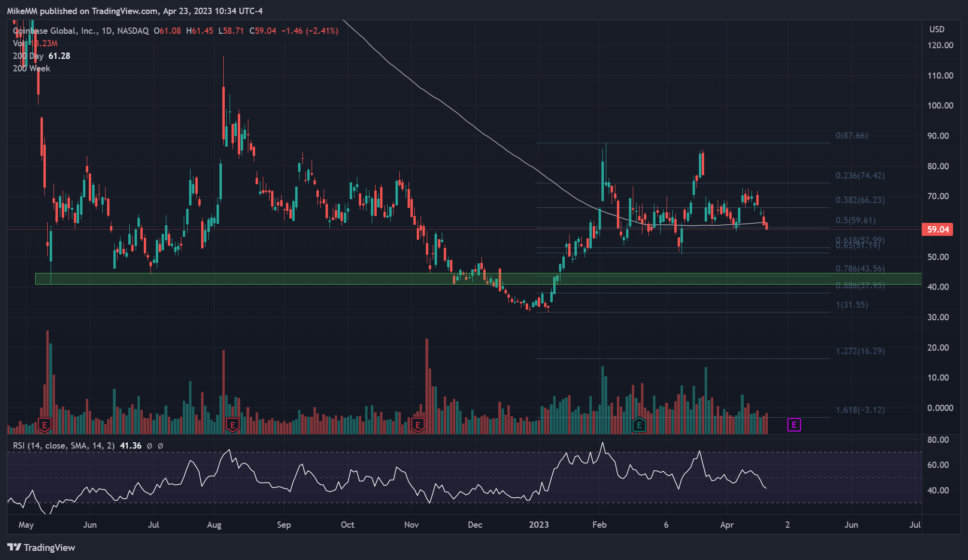Viewport: 968px width, 560px height.
Task: Select the Fib level 1.618(-3.12) label
Action: pyautogui.click(x=860, y=410)
